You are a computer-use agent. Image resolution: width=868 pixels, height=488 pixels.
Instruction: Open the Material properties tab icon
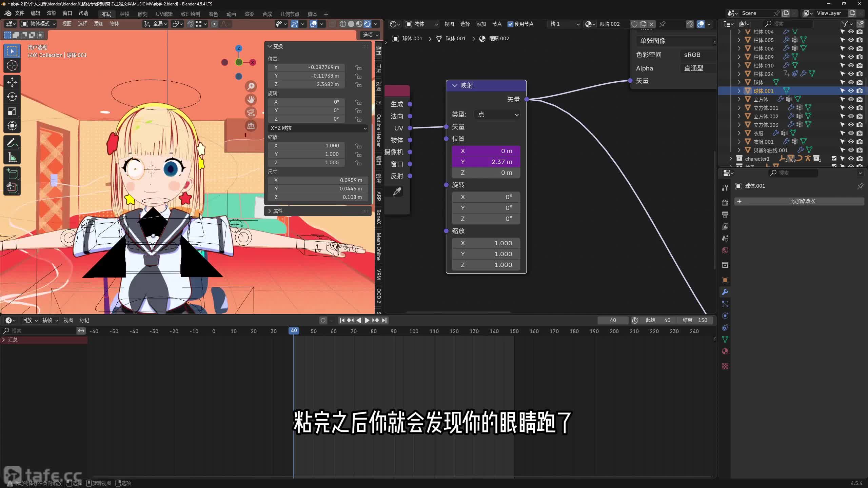click(x=725, y=351)
